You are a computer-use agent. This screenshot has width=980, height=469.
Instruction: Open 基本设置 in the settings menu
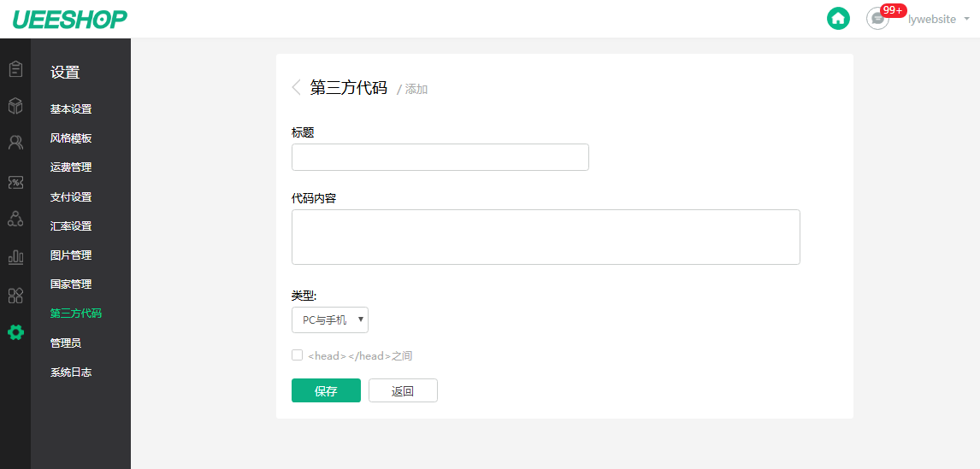pos(71,109)
